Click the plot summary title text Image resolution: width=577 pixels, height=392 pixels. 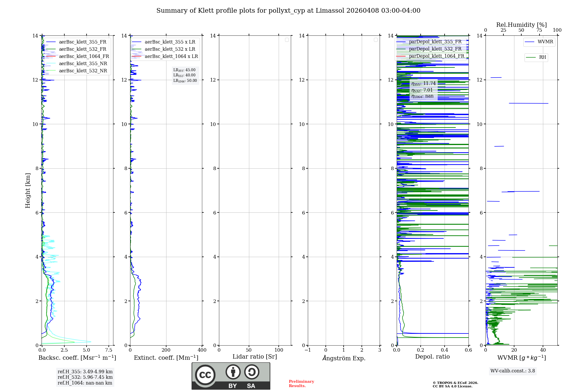(x=288, y=11)
